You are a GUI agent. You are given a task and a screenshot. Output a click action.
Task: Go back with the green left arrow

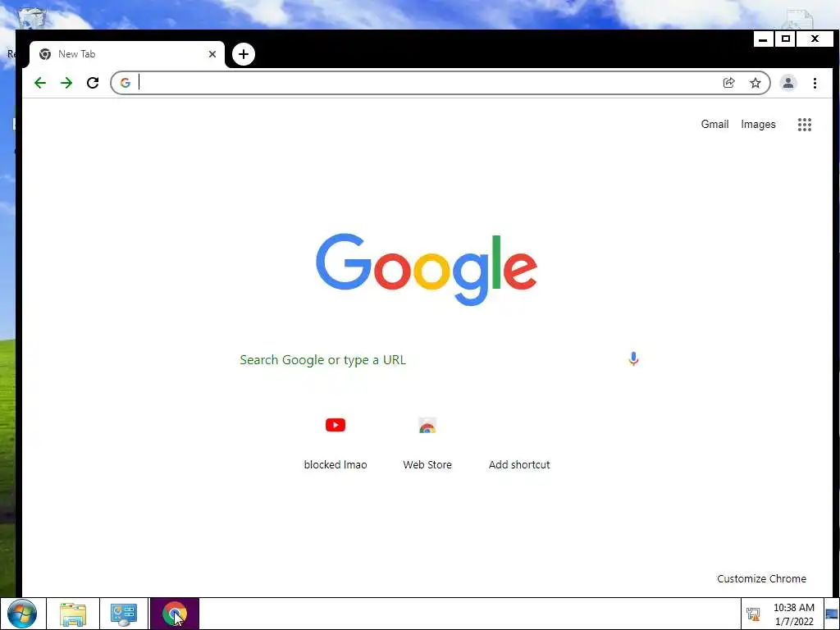pyautogui.click(x=40, y=83)
